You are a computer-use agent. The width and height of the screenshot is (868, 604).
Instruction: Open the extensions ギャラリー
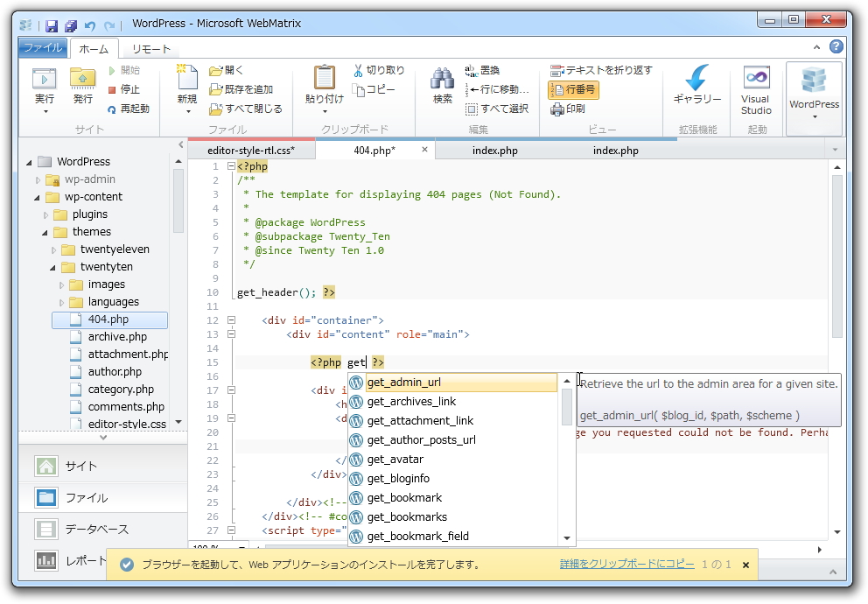pos(693,88)
